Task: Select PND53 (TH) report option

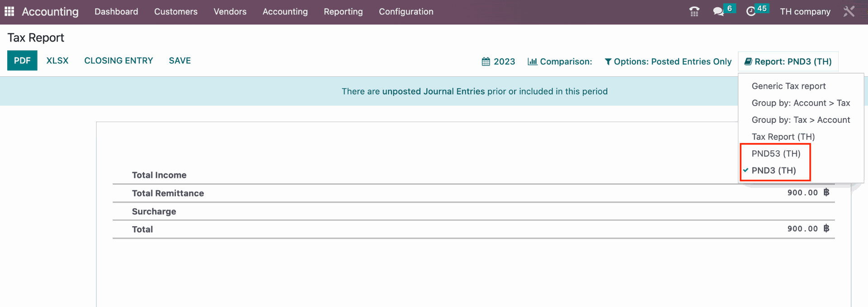Action: [x=776, y=153]
